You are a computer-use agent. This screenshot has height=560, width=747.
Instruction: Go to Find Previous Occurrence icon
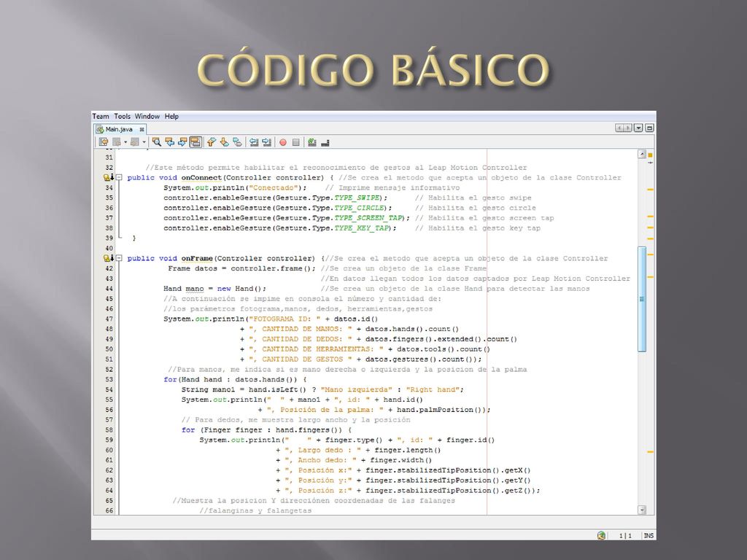click(169, 142)
